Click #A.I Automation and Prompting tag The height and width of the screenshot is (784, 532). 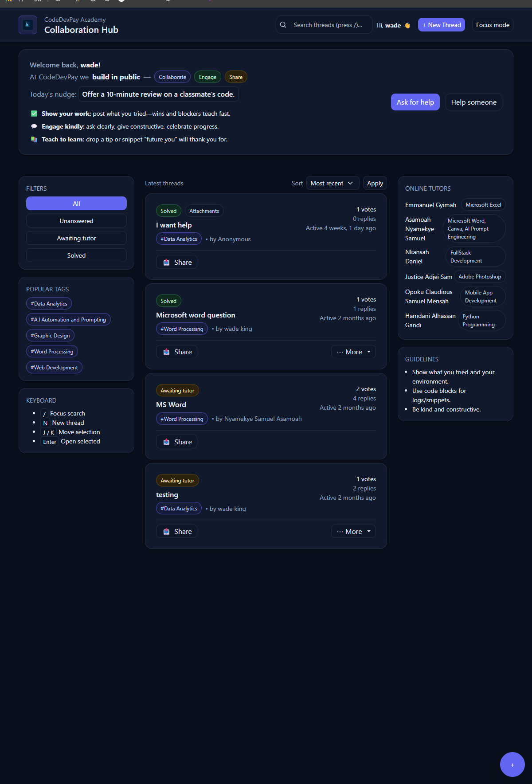(68, 320)
